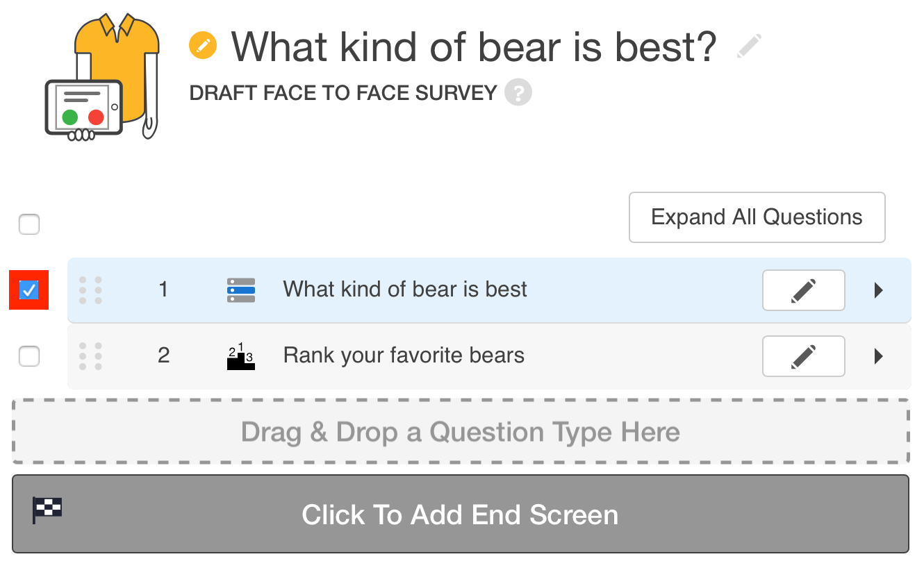This screenshot has height=568, width=924.
Task: Click the yellow pencil icon beside the survey title
Action: pyautogui.click(x=203, y=46)
